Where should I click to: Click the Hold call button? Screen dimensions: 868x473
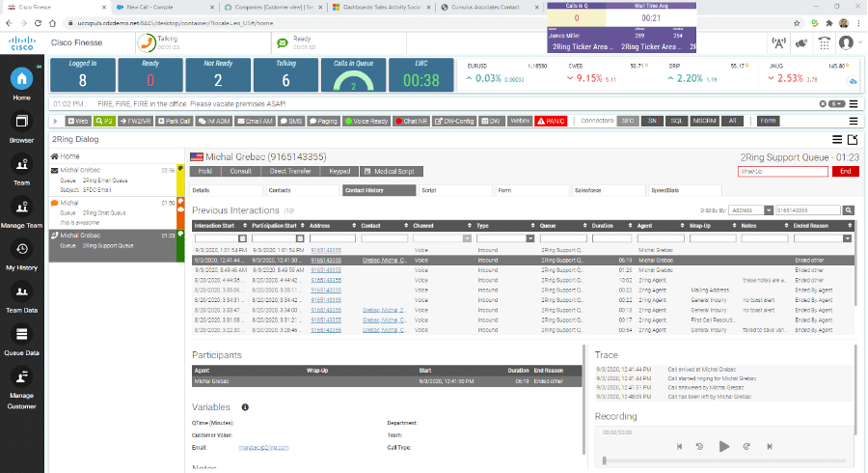pos(204,171)
